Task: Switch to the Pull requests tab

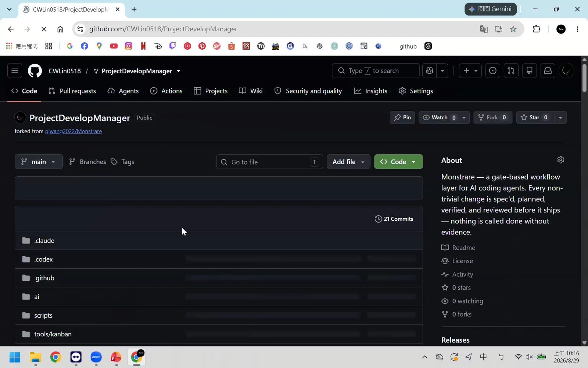Action: tap(72, 91)
